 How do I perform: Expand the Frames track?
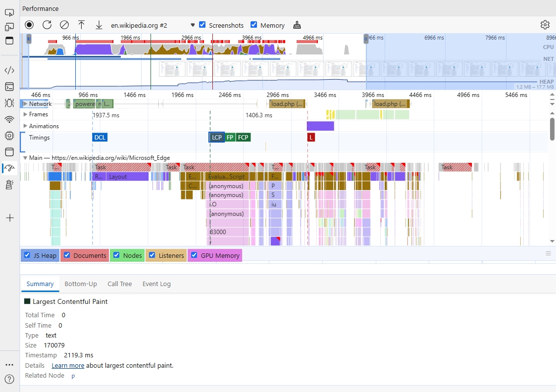[25, 114]
